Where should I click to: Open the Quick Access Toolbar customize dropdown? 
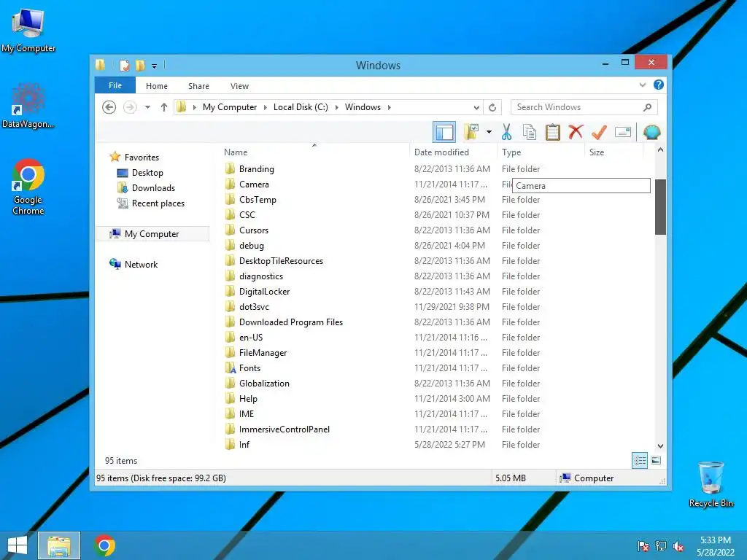coord(154,66)
